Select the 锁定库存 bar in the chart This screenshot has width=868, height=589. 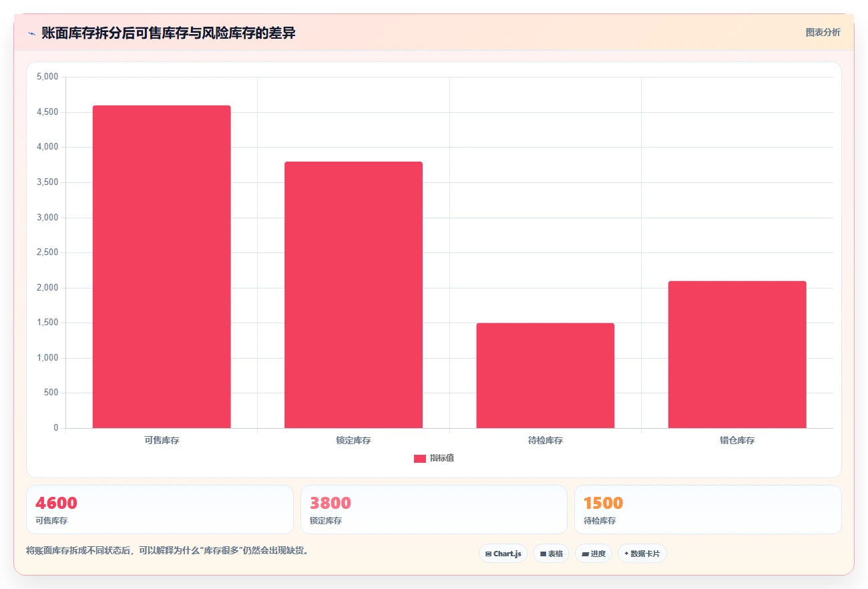(353, 294)
